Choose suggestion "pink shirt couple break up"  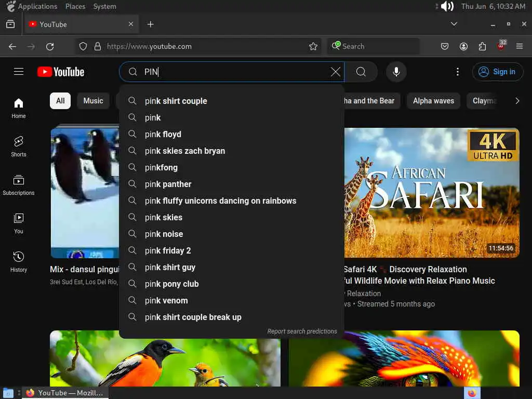(x=231, y=317)
